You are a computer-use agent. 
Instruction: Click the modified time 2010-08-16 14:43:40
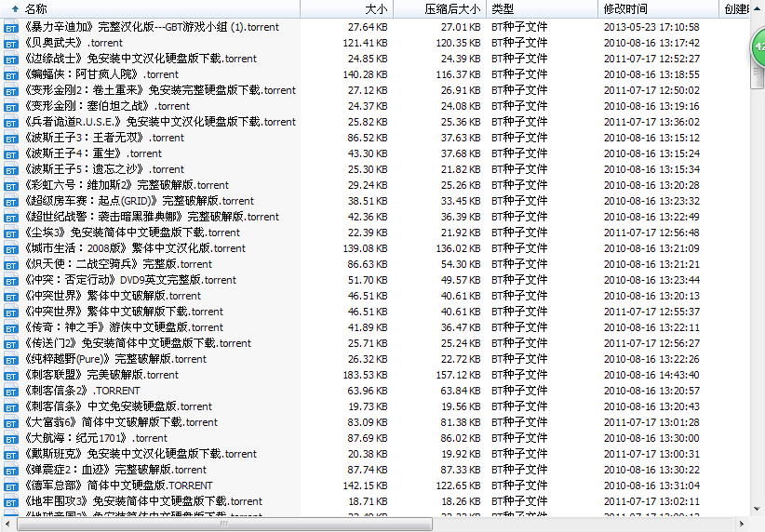[x=651, y=375]
